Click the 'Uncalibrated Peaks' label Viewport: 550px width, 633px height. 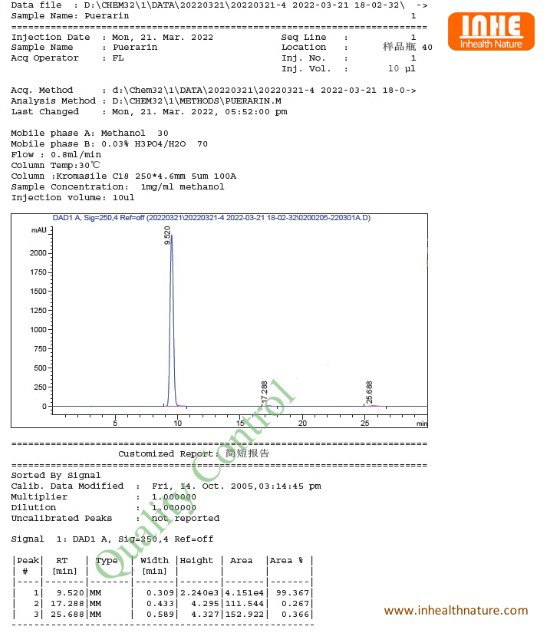[x=61, y=518]
